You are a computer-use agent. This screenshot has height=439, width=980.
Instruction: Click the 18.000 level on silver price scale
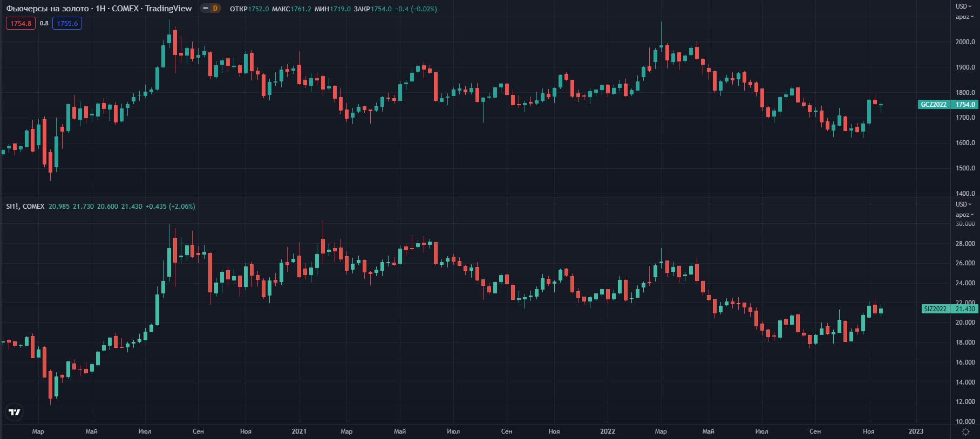point(965,342)
